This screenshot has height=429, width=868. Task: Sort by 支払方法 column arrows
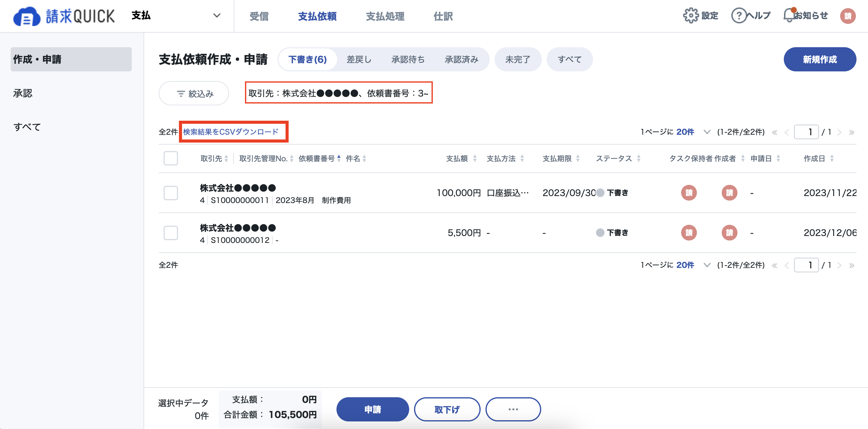coord(522,159)
